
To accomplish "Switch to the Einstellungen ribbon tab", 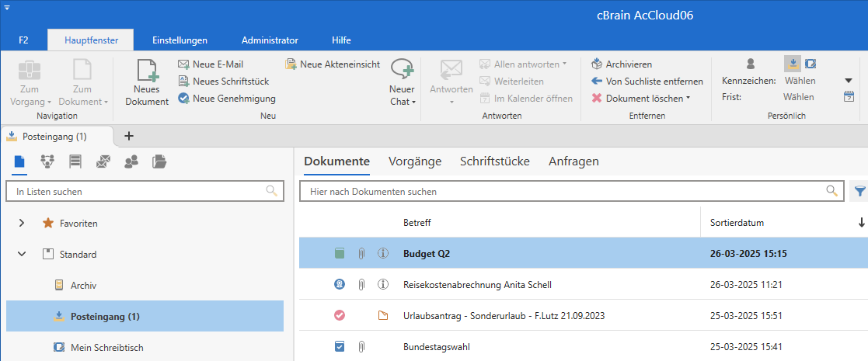I will pos(180,40).
